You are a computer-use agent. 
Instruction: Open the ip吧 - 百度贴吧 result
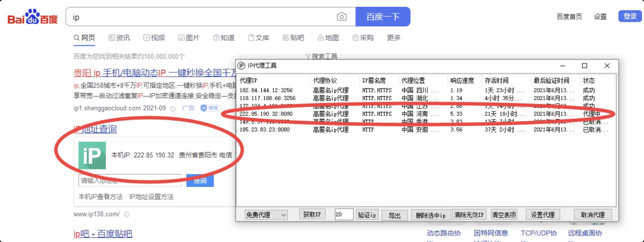103,234
